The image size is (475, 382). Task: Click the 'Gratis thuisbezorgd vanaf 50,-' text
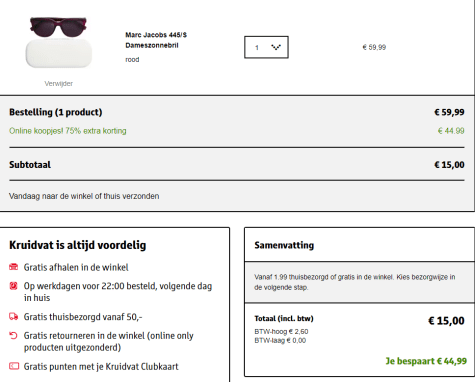click(83, 317)
